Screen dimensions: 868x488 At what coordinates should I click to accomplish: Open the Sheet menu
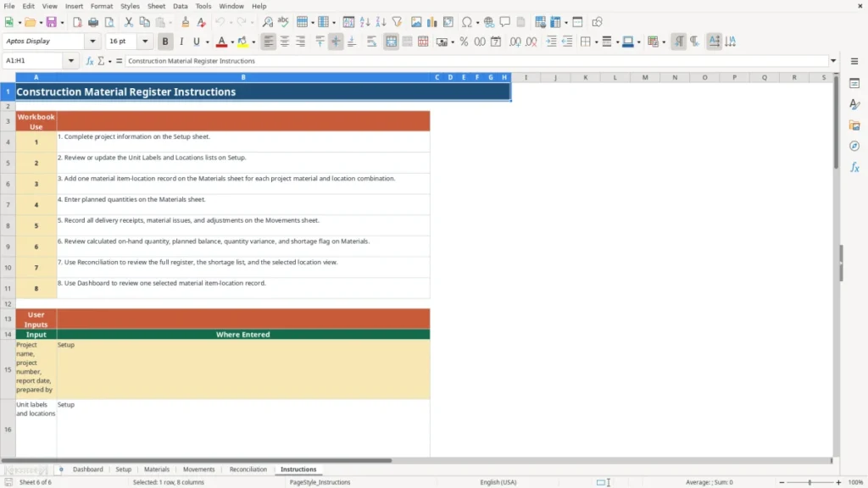click(x=156, y=6)
